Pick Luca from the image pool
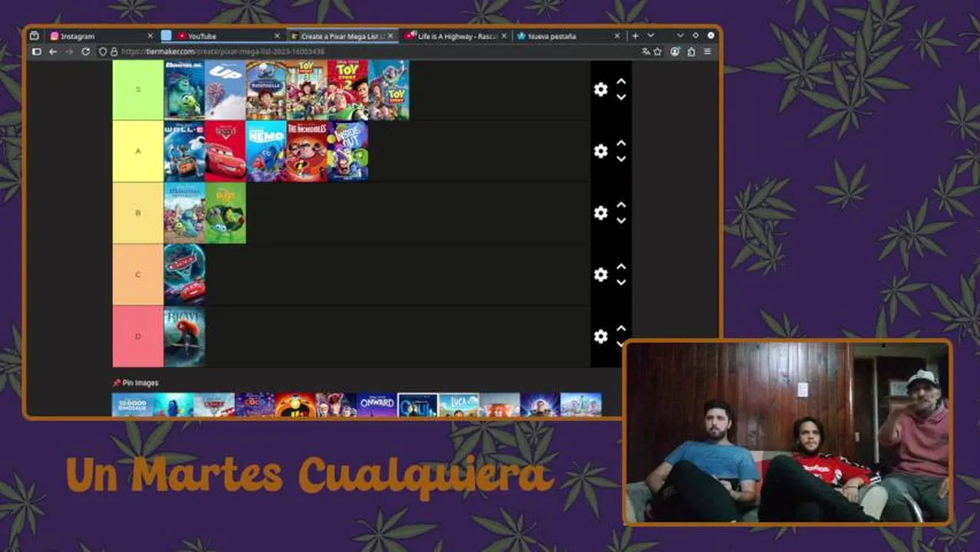Screen dimensions: 980x552 (459, 405)
